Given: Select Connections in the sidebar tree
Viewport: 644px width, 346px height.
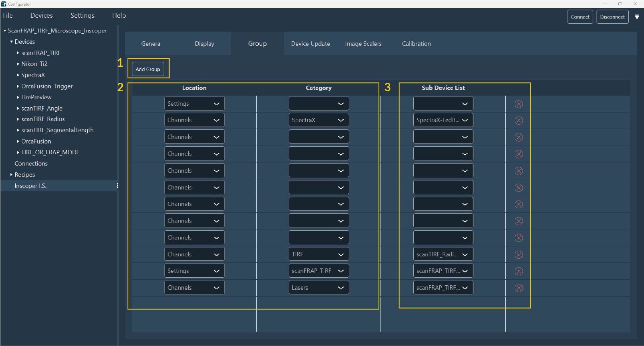Looking at the screenshot, I should (31, 164).
